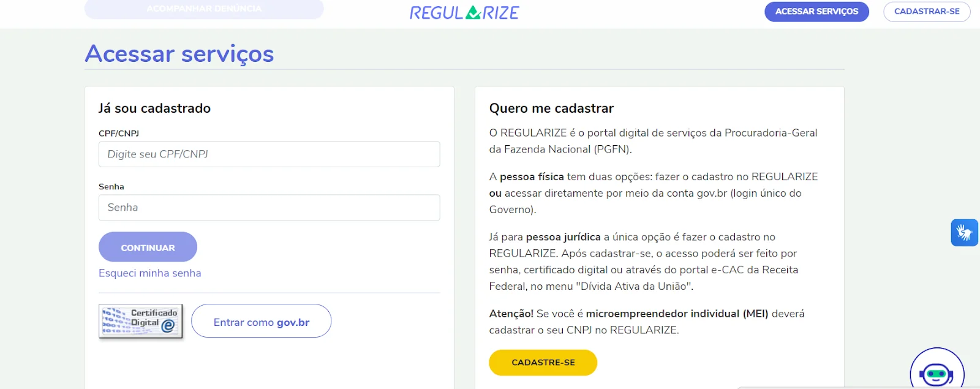Click into the Senha password field
This screenshot has width=980, height=389.
pos(269,208)
